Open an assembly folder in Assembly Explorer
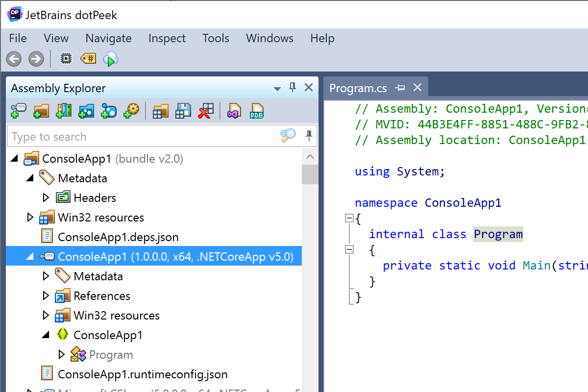588x392 pixels. click(41, 111)
